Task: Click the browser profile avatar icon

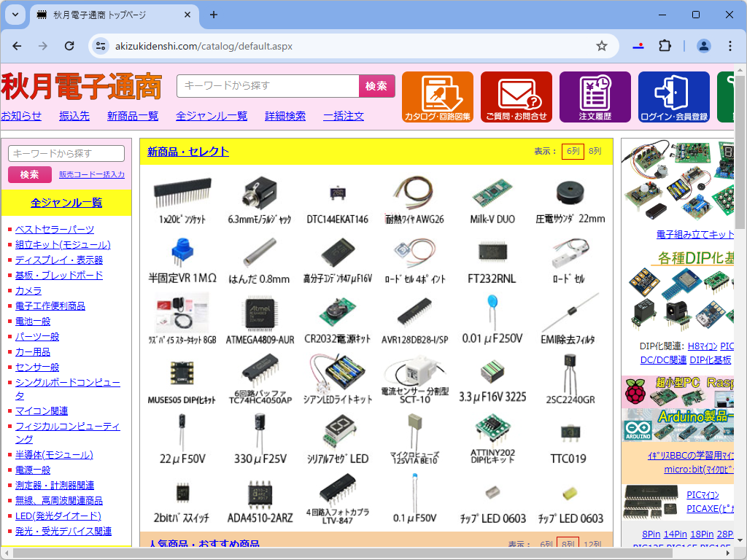Action: [x=703, y=45]
